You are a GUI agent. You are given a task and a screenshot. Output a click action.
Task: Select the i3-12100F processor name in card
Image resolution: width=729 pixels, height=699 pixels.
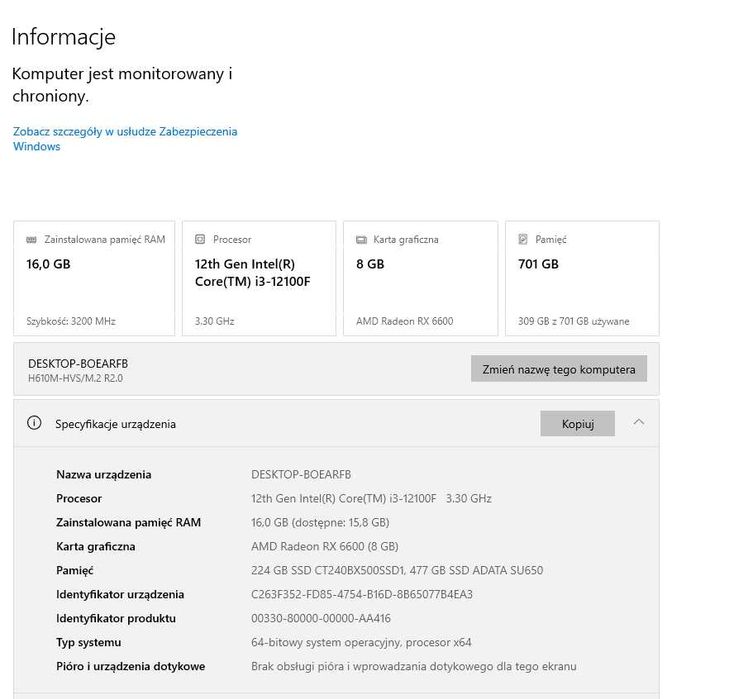252,273
